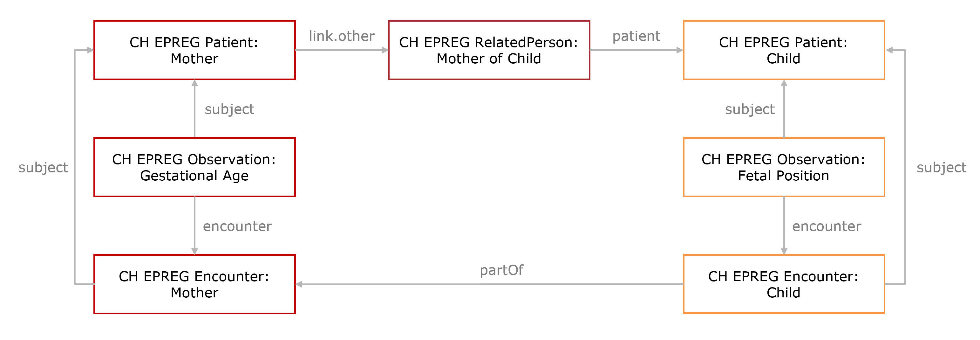This screenshot has width=980, height=340.
Task: Click the encounter label below Fetal Position
Action: [827, 226]
